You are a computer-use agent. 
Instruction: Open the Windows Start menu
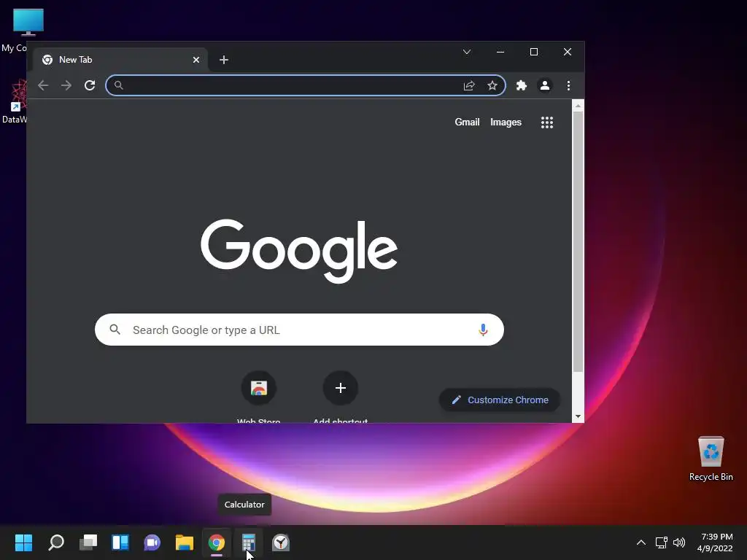tap(23, 542)
